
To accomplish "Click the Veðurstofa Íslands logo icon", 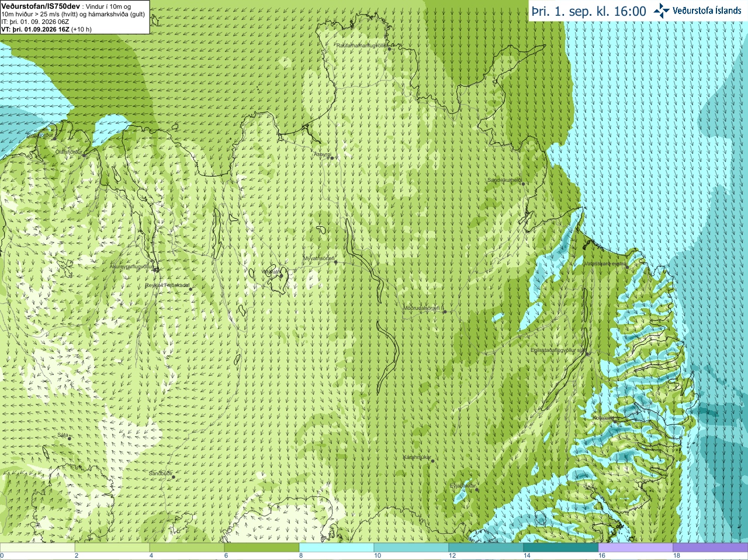I will (x=661, y=10).
